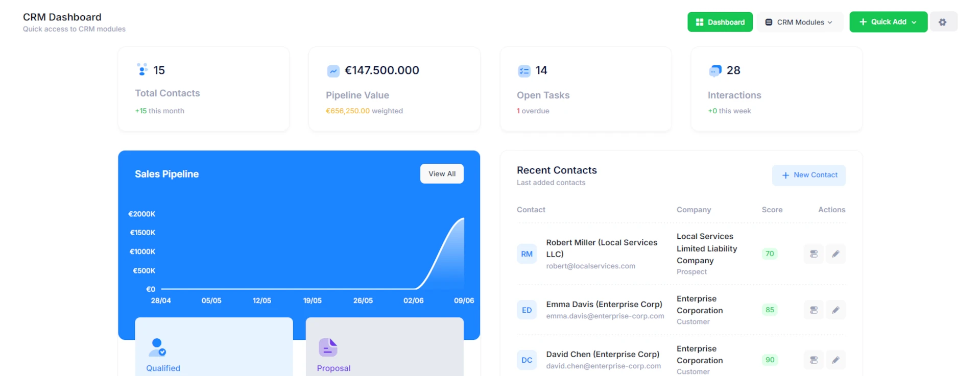Edit David Chen with pencil icon
Screen dimensions: 980x376
(x=835, y=360)
